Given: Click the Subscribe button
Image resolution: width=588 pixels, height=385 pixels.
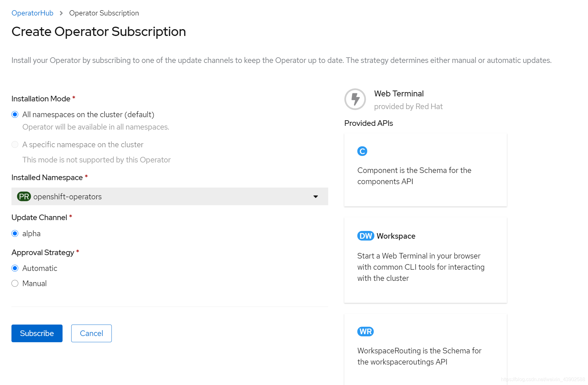Looking at the screenshot, I should tap(37, 333).
